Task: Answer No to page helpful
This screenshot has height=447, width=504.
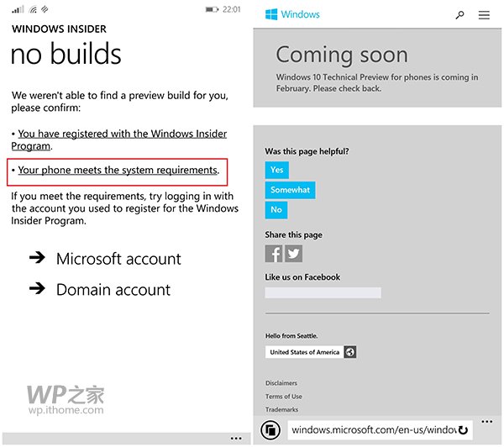Action: 276,210
